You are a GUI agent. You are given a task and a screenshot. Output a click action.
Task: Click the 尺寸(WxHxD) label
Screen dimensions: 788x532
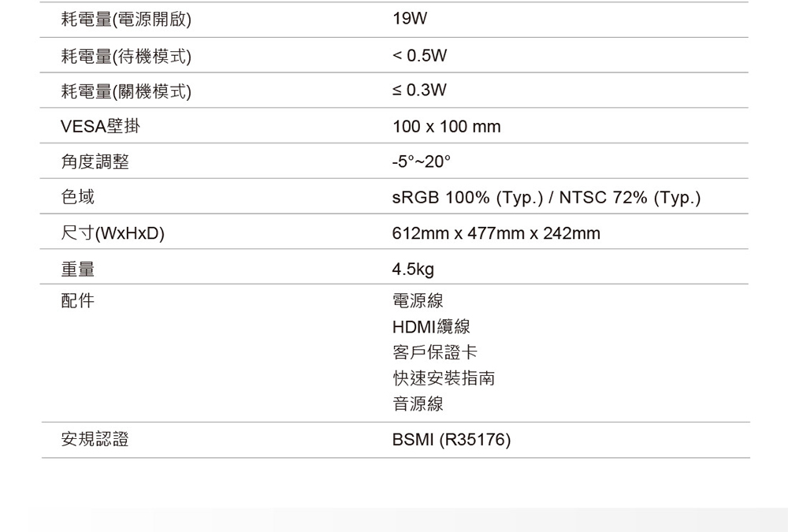point(113,233)
